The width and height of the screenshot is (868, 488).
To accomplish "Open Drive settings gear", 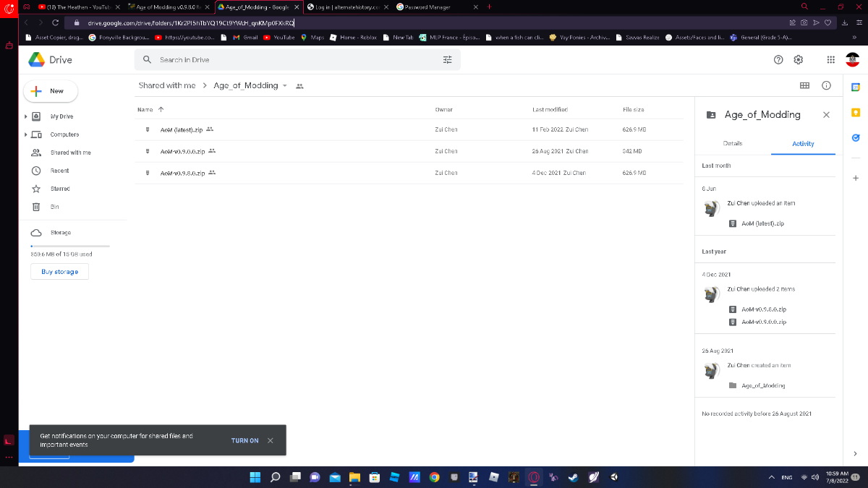I will (x=799, y=60).
